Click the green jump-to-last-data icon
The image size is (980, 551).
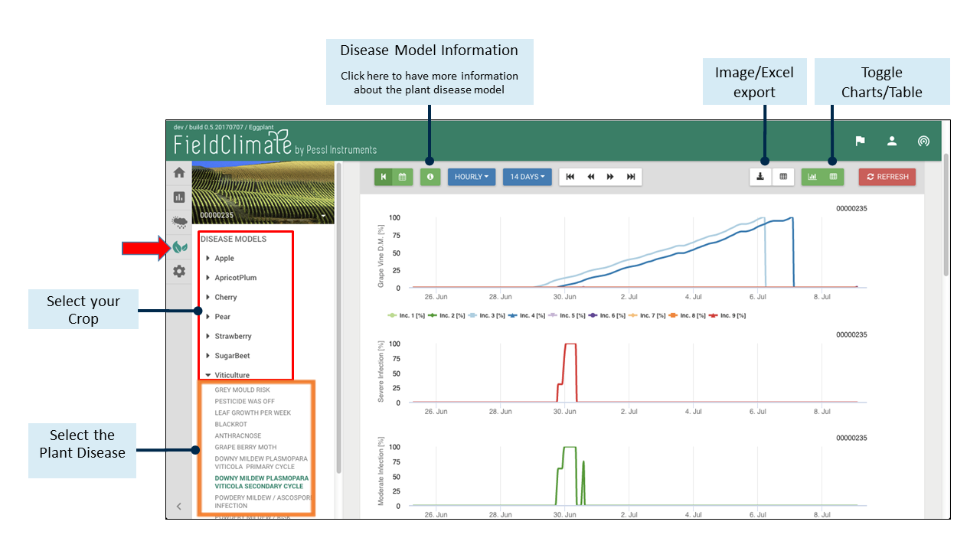[384, 177]
